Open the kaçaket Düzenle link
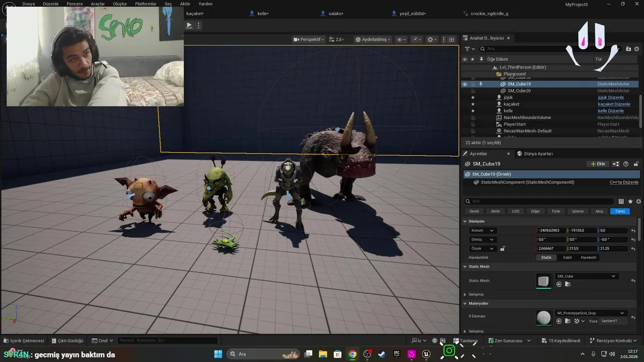 click(614, 104)
